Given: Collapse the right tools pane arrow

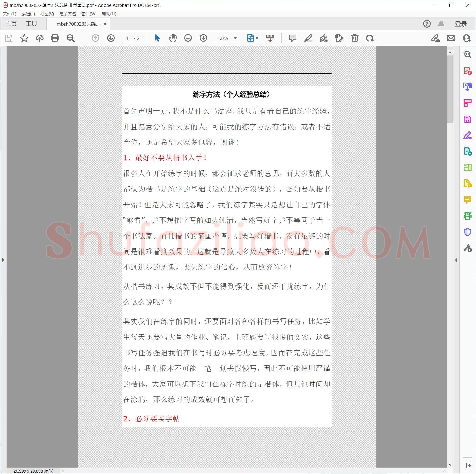Looking at the screenshot, I should coord(456,260).
